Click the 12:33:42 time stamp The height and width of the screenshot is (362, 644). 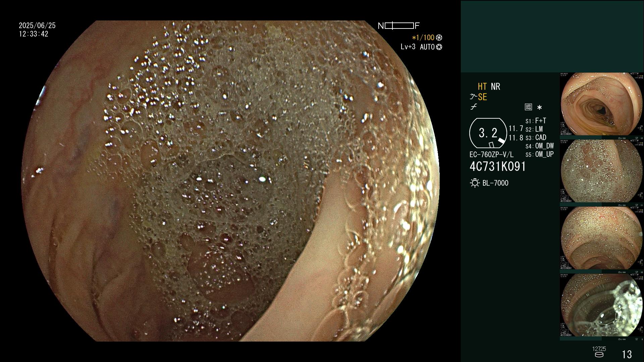coord(34,34)
